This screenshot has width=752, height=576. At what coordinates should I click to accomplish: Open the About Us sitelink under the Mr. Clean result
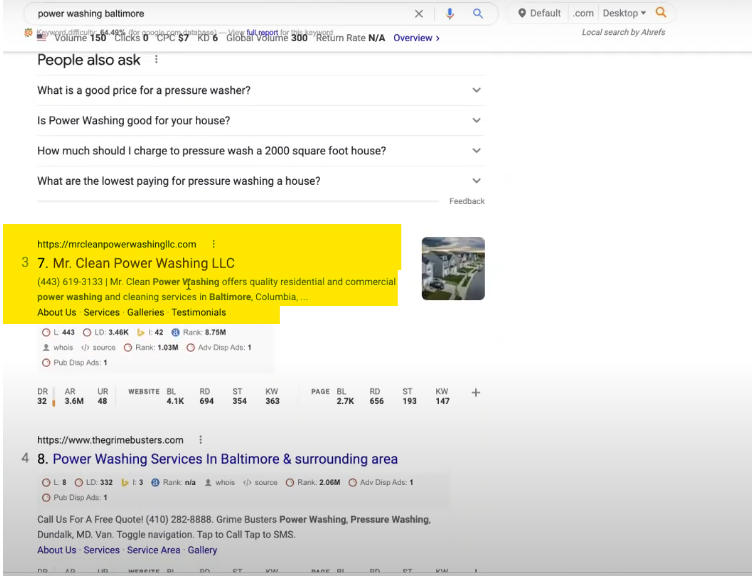click(x=57, y=312)
